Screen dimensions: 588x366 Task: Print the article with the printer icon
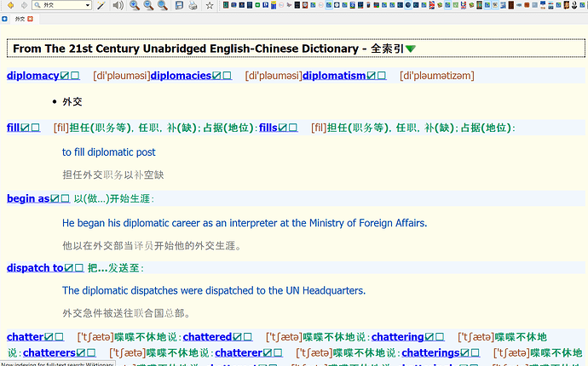(x=193, y=5)
